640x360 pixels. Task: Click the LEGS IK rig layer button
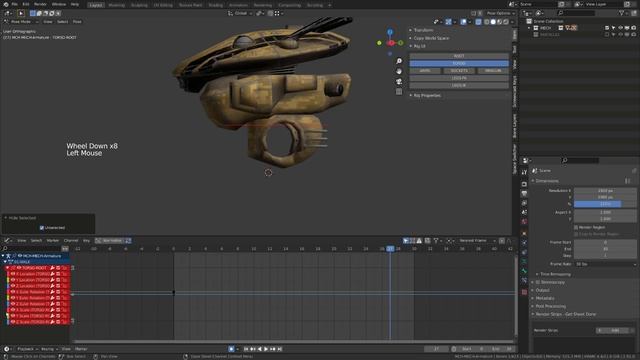[x=459, y=85]
